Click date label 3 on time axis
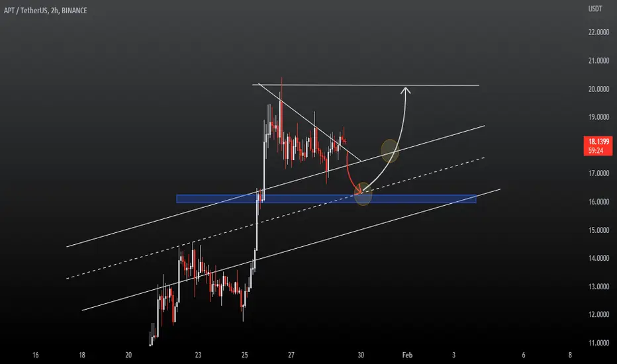 453,355
